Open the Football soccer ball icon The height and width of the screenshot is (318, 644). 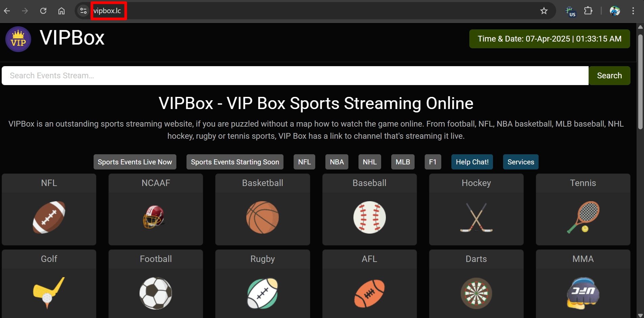(156, 293)
